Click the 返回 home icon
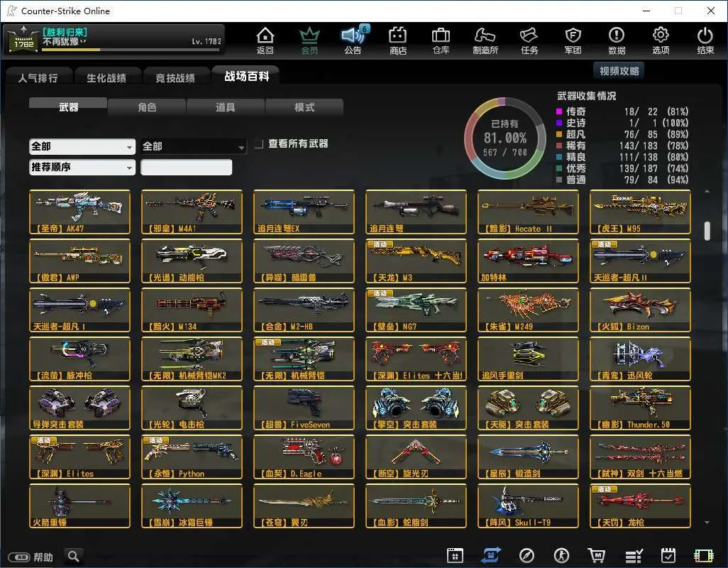728x568 pixels. coord(265,40)
